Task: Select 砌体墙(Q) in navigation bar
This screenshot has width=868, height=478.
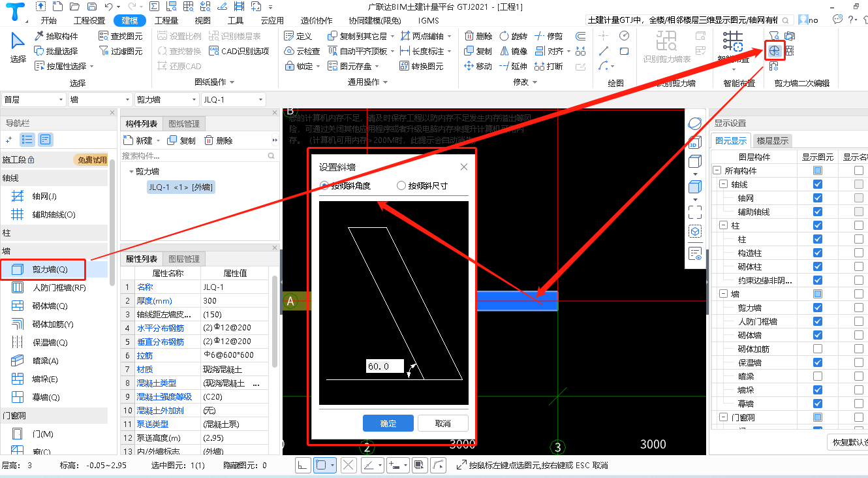Action: coord(50,306)
